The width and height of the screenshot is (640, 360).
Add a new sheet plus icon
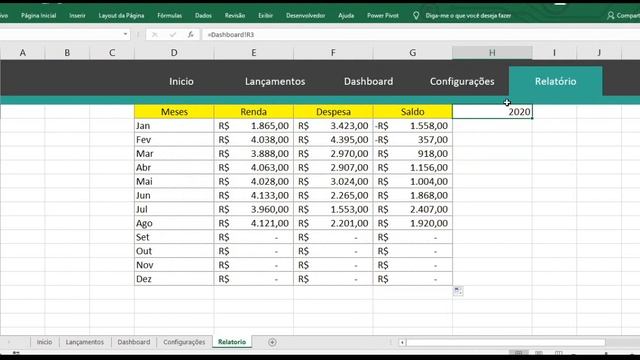click(272, 342)
